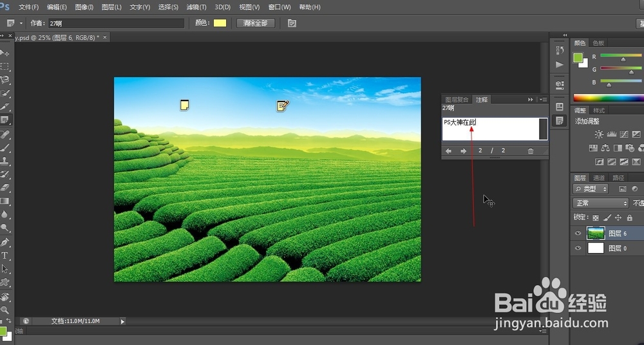Toggle pixel layer filter
The image size is (644, 345).
(x=623, y=189)
